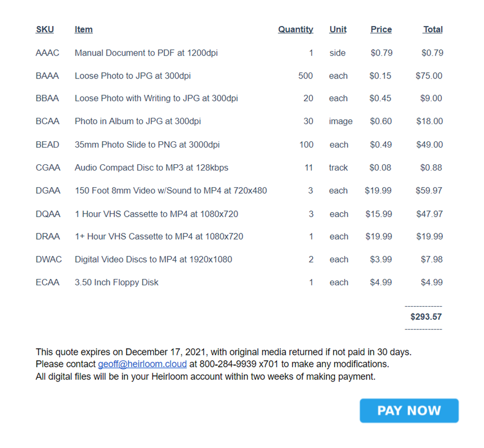Click Digital Video Discs to MP4 item
Viewport: 484px width, 448px height.
(153, 259)
